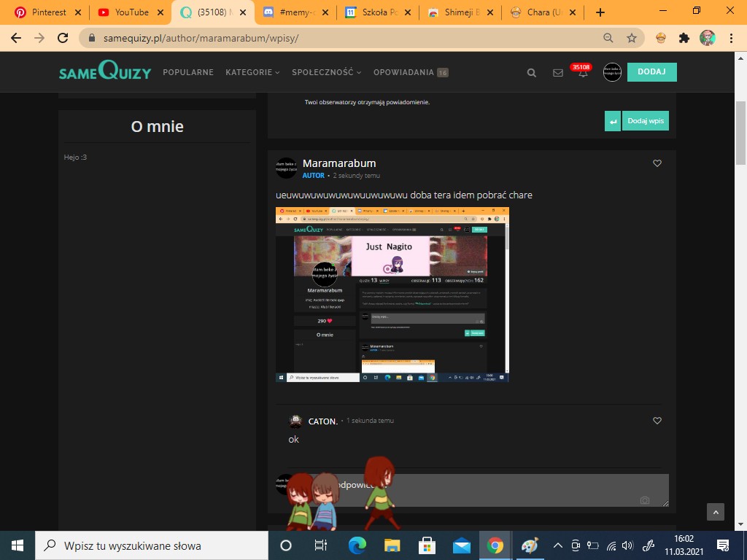
Task: Open Chrome extensions puzzle icon
Action: (x=684, y=38)
